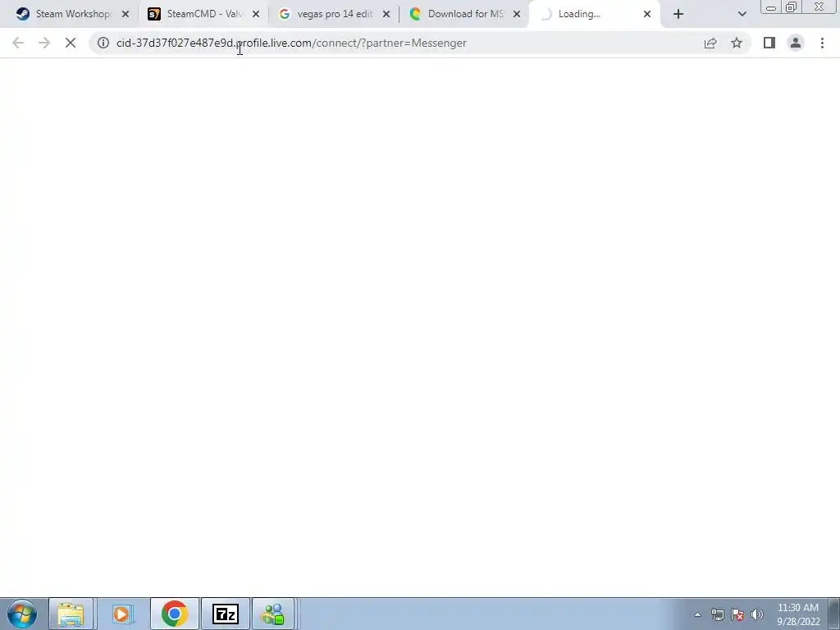
Task: Open Chrome side panel
Action: point(769,43)
